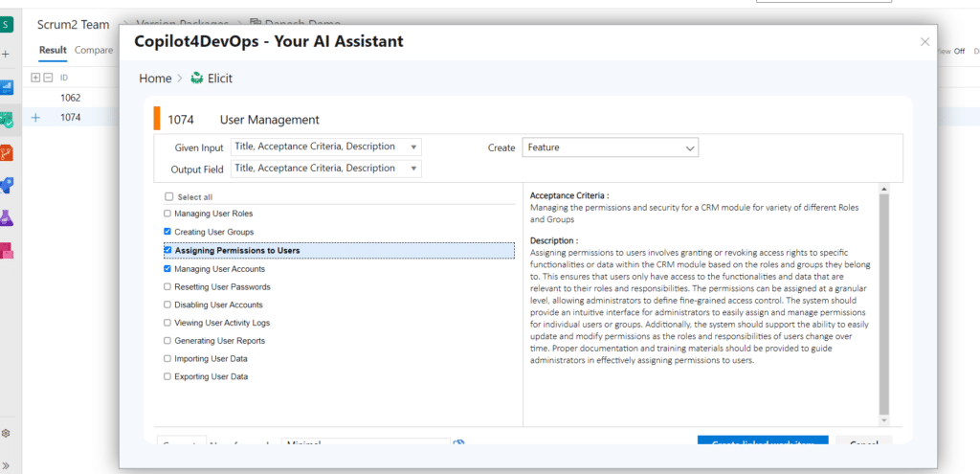Click the User Management work item title
980x474 pixels.
[269, 120]
